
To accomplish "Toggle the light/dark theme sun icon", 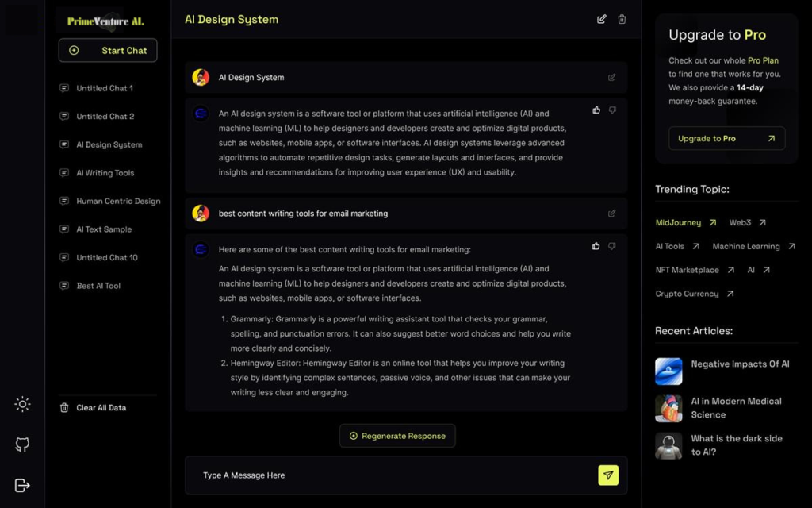I will point(22,404).
